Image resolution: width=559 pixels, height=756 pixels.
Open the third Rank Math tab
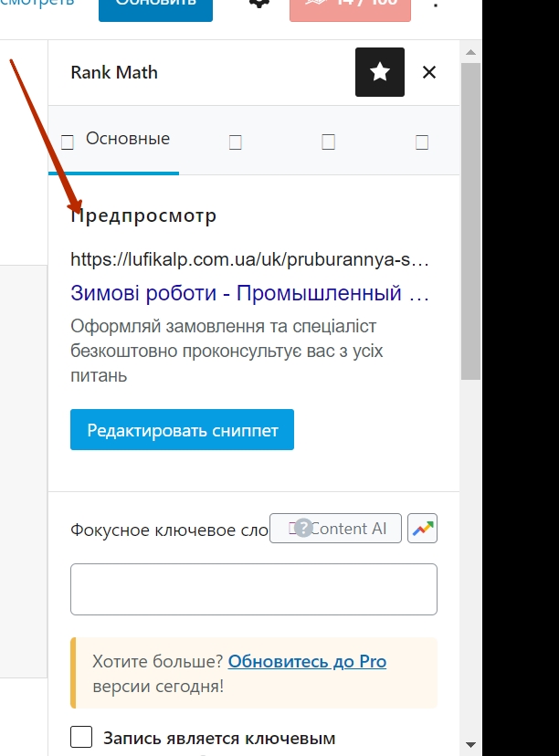[329, 142]
